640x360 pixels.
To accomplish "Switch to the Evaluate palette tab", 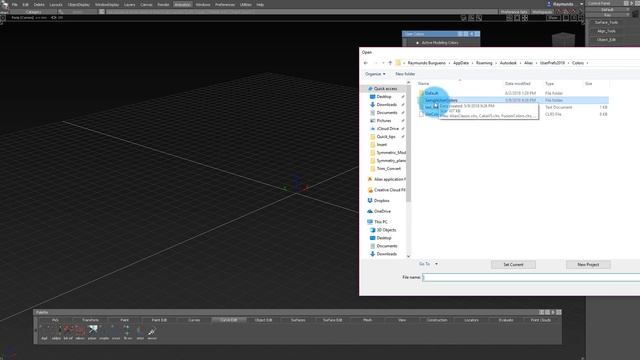I will pyautogui.click(x=506, y=320).
